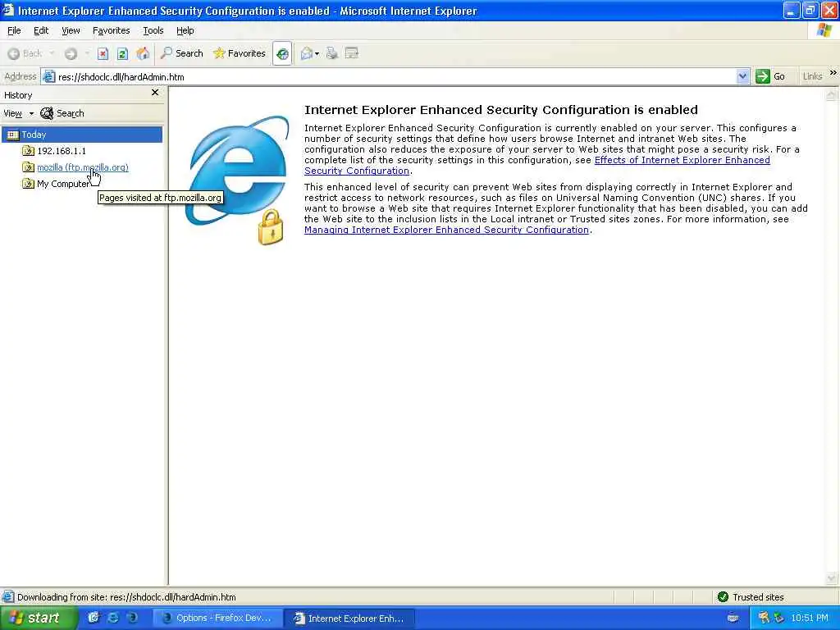Click the content area scroll-up arrow

pyautogui.click(x=831, y=95)
